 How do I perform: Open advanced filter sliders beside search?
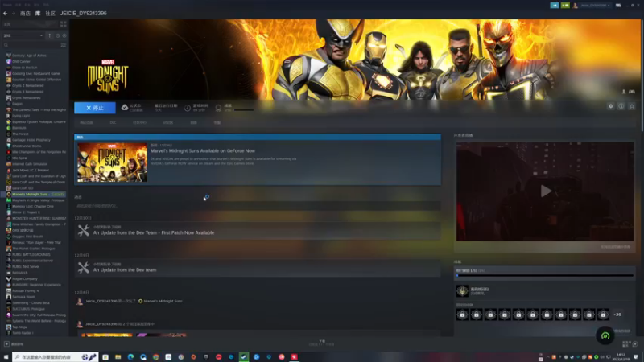click(x=64, y=45)
